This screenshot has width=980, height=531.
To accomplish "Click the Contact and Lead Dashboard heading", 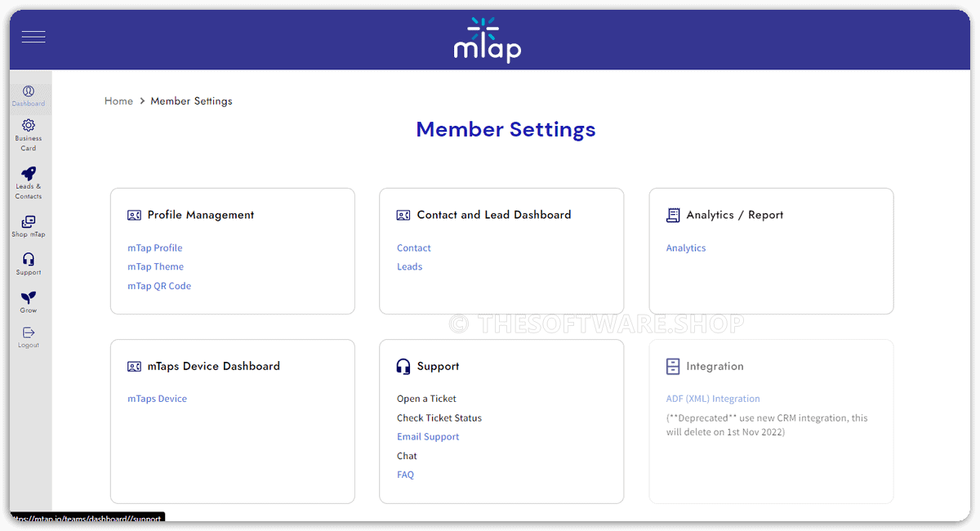I will coord(494,216).
